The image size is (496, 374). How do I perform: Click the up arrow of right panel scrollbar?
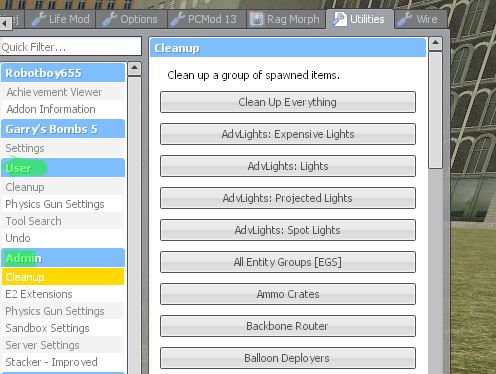pos(435,43)
